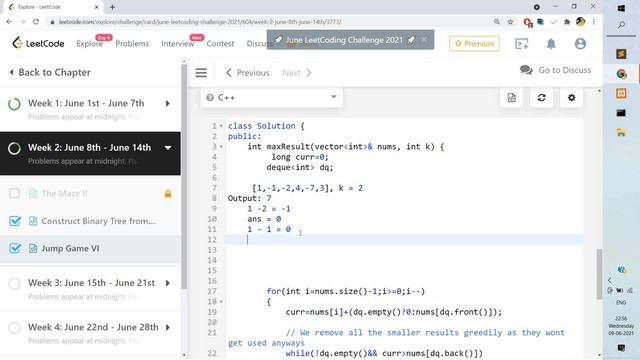Open the File Explorer taskbar icon
Image resolution: width=640 pixels, height=360 pixels.
coord(621,133)
